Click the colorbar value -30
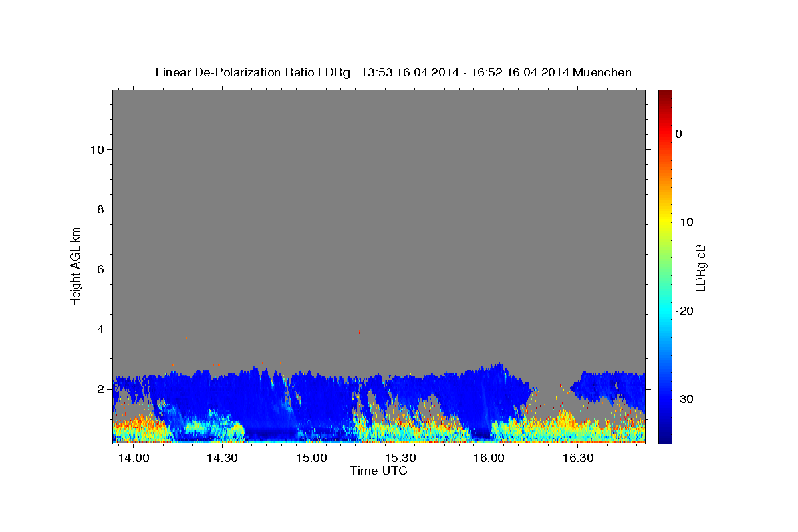 coord(685,399)
